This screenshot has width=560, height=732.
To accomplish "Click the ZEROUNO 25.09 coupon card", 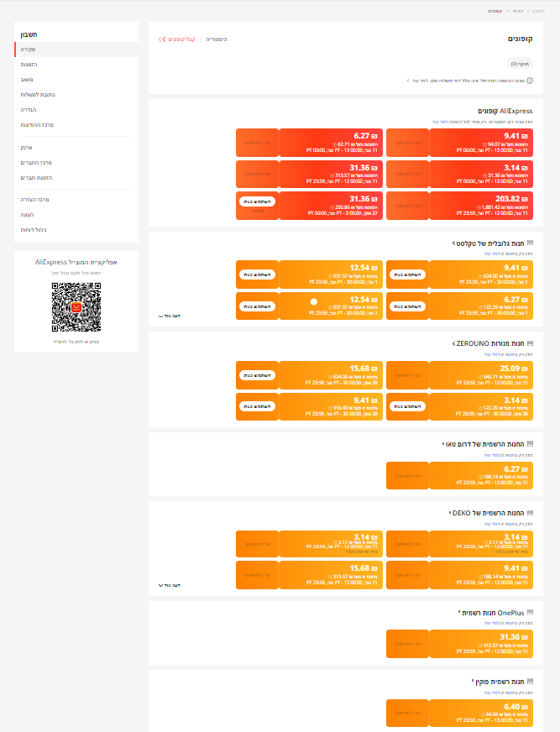I will coord(459,375).
